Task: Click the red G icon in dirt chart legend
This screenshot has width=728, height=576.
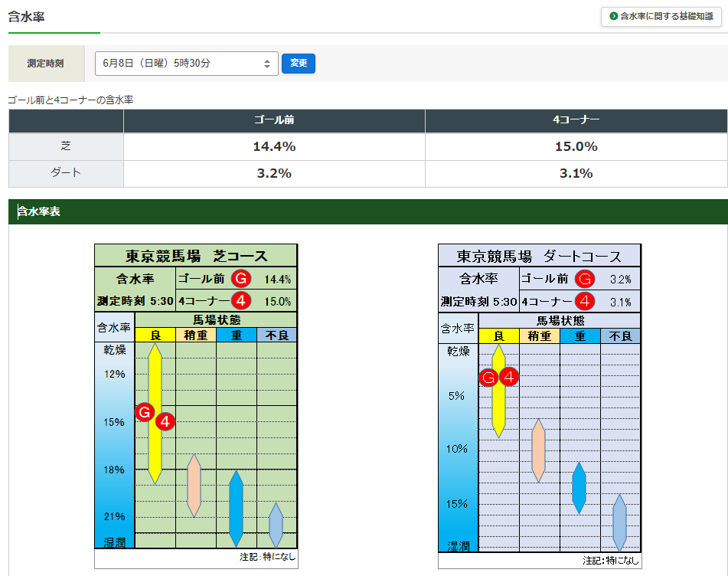Action: point(585,279)
